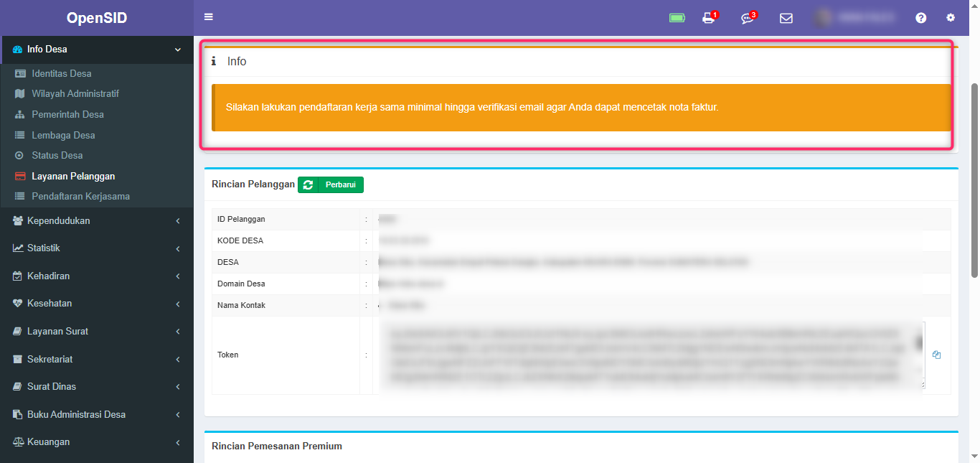Toggle the hamburger sidebar menu icon

tap(209, 17)
